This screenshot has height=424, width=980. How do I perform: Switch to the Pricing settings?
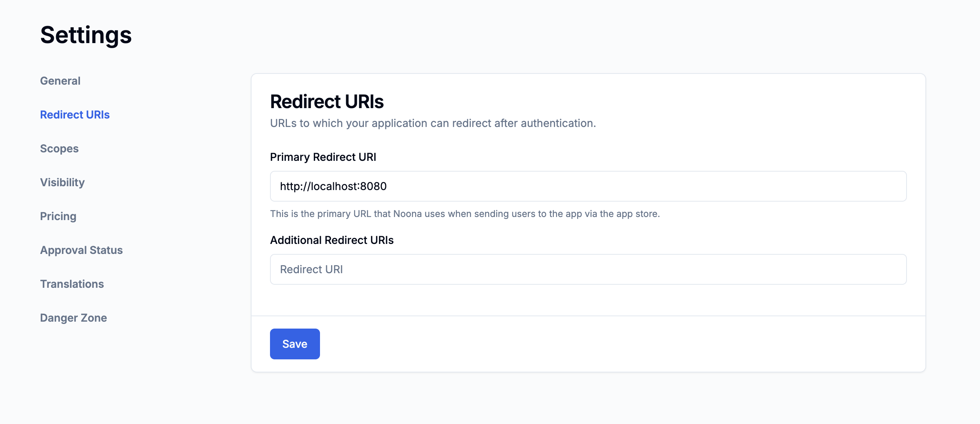[x=58, y=216]
